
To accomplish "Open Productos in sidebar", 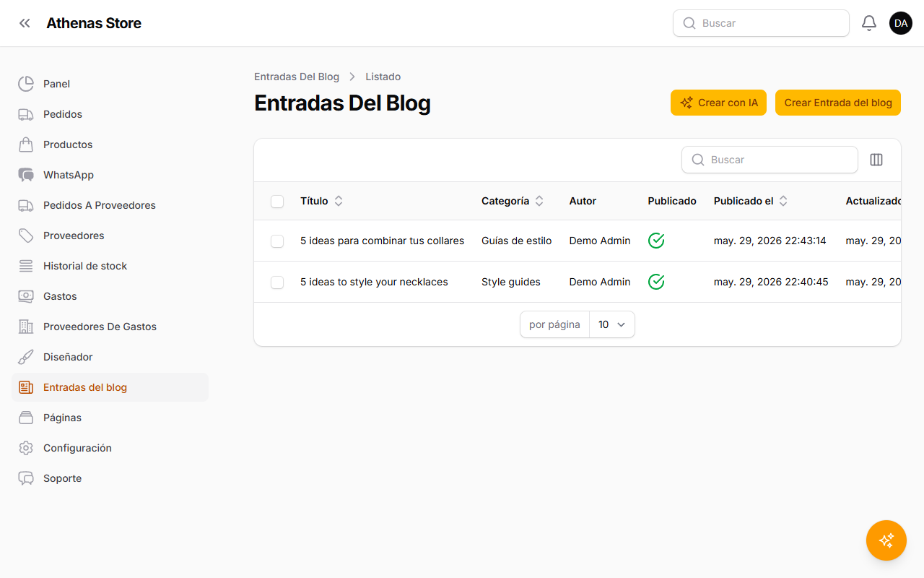I will pyautogui.click(x=110, y=144).
